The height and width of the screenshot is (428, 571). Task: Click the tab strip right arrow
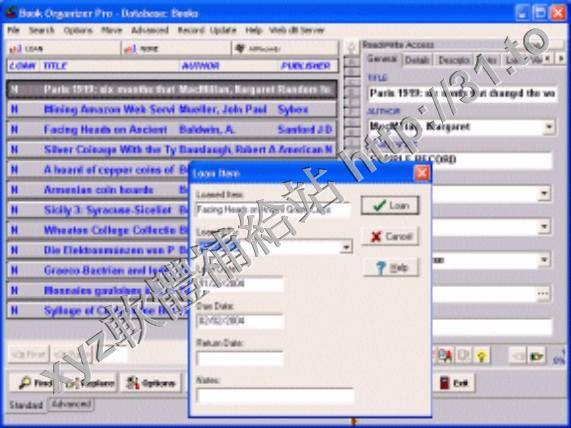pyautogui.click(x=561, y=59)
